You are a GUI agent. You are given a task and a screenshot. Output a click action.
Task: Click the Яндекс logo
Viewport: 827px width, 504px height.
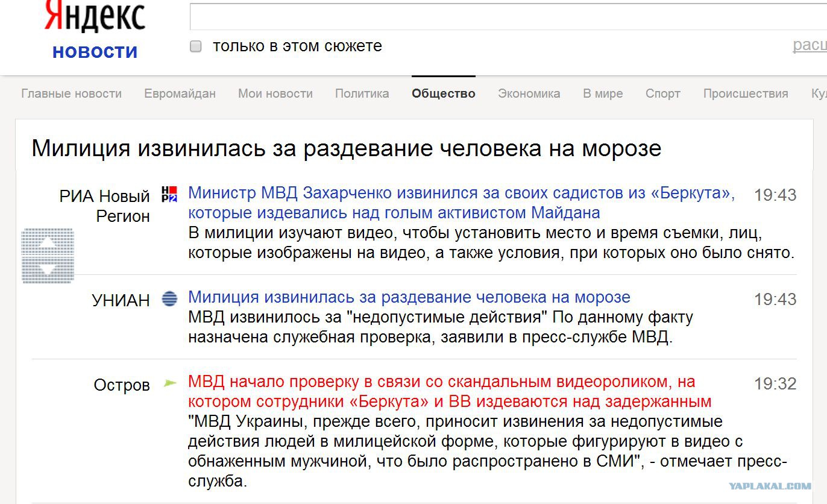[x=95, y=16]
